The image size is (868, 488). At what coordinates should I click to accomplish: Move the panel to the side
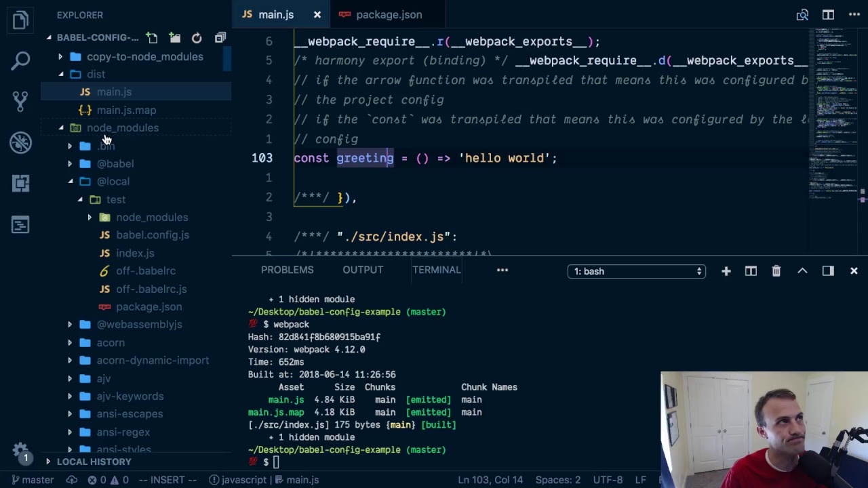tap(828, 271)
